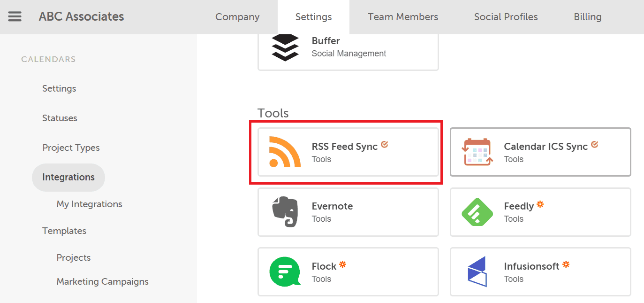Click the Evernote title text
Screen dimensions: 644x303
point(333,206)
